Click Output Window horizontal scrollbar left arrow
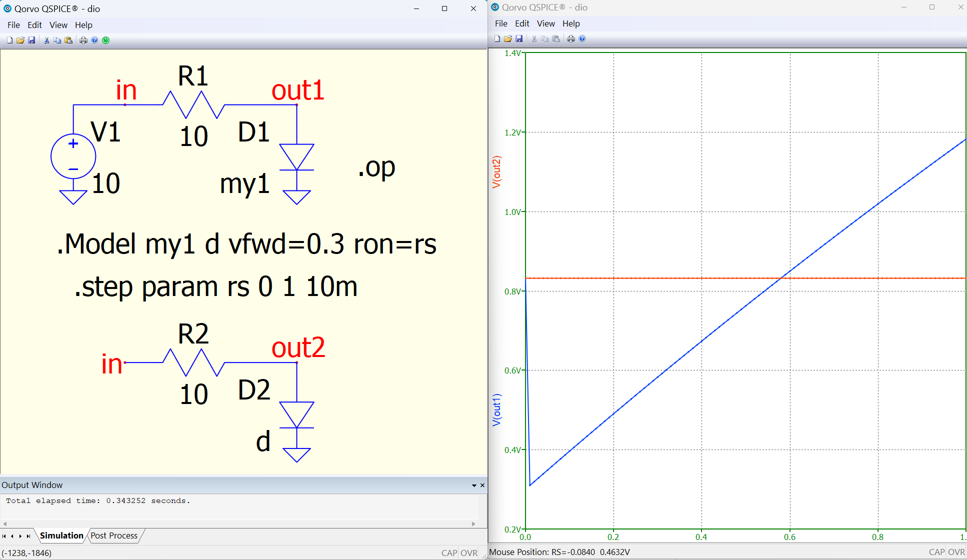 [5, 524]
